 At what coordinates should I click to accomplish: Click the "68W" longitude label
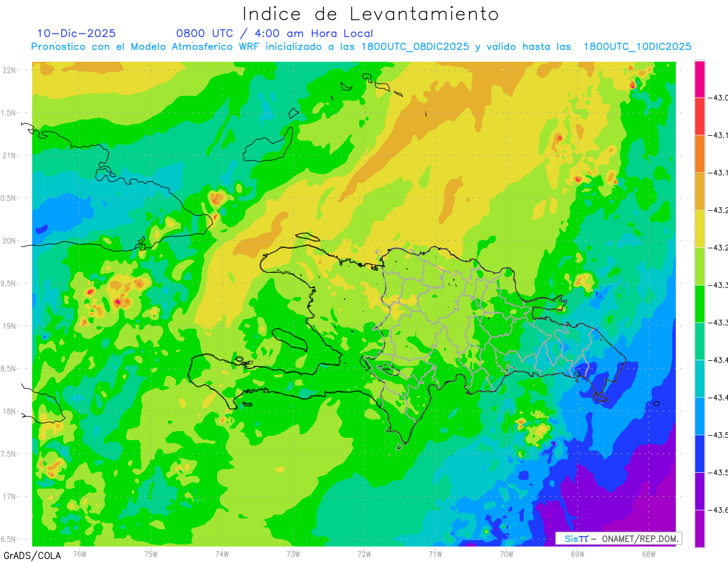tap(649, 553)
